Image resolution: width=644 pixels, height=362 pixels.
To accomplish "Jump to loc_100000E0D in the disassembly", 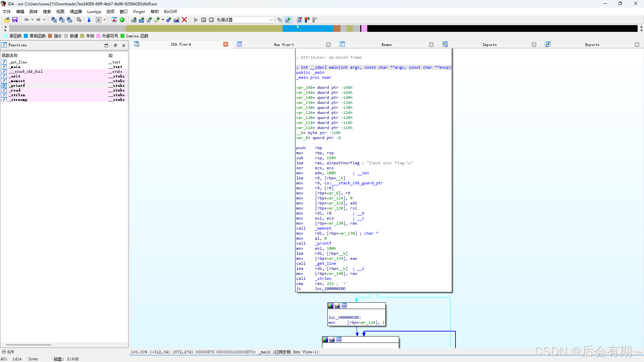I will click(x=330, y=289).
